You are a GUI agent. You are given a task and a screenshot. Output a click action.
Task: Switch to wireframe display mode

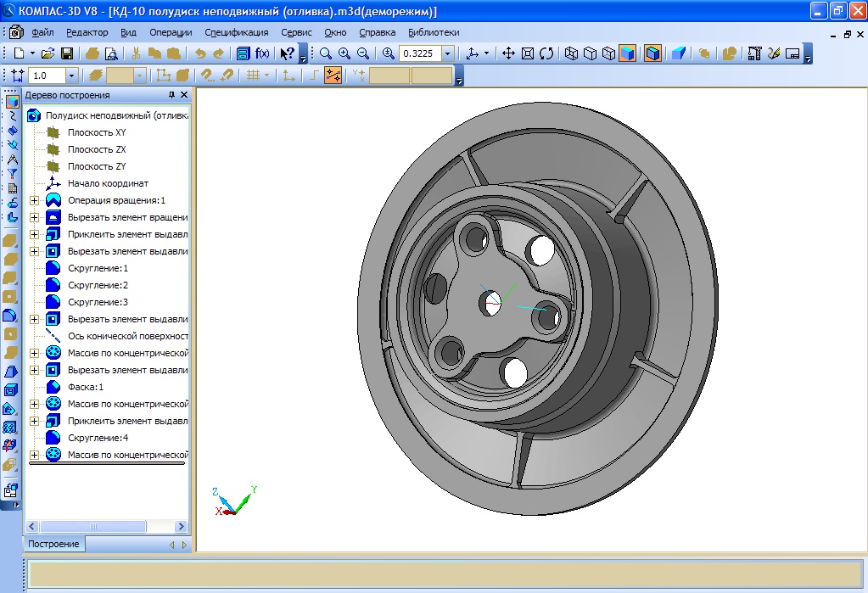pyautogui.click(x=571, y=53)
